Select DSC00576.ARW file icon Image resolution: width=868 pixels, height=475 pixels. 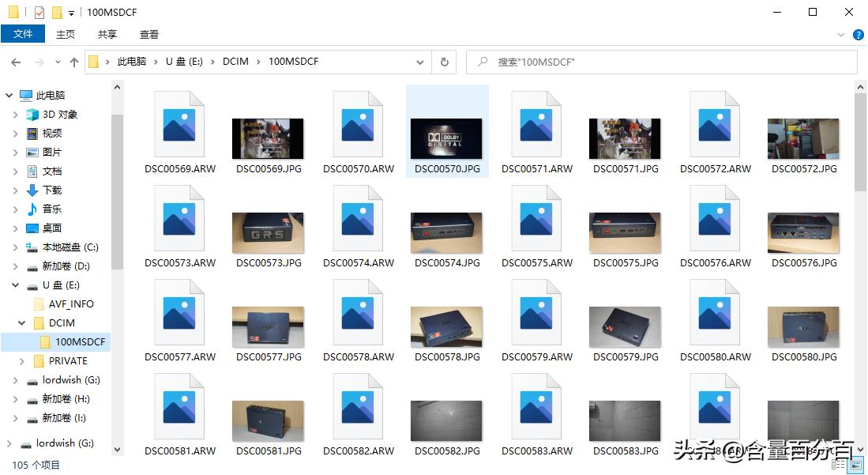coord(715,219)
